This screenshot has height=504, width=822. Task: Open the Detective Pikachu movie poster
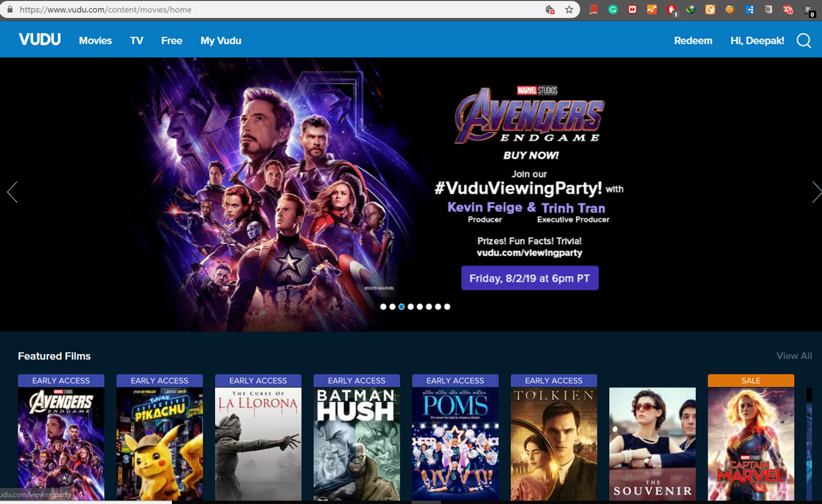coord(160,444)
